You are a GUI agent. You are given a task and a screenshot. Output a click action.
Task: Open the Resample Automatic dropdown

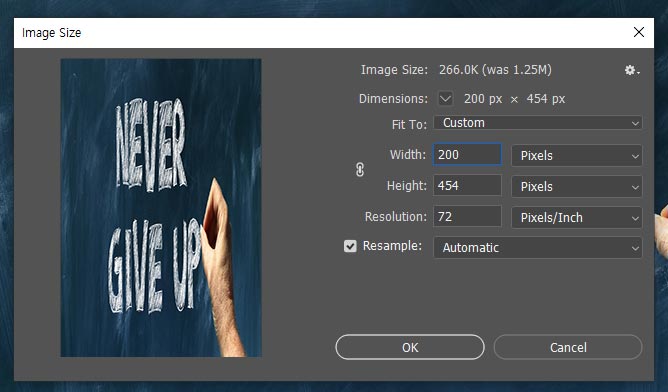538,248
